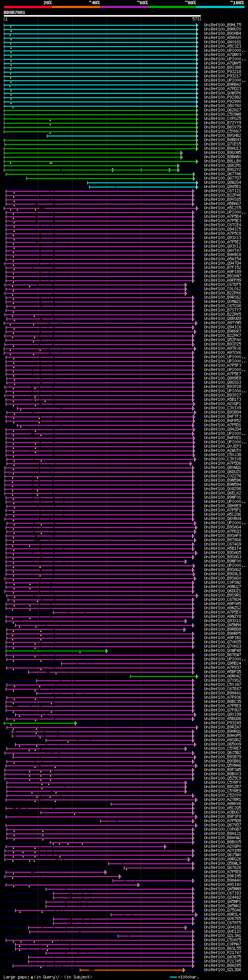Select subject UniRef100_A5B1T3
The height and width of the screenshot is (980, 248).
tap(222, 400)
